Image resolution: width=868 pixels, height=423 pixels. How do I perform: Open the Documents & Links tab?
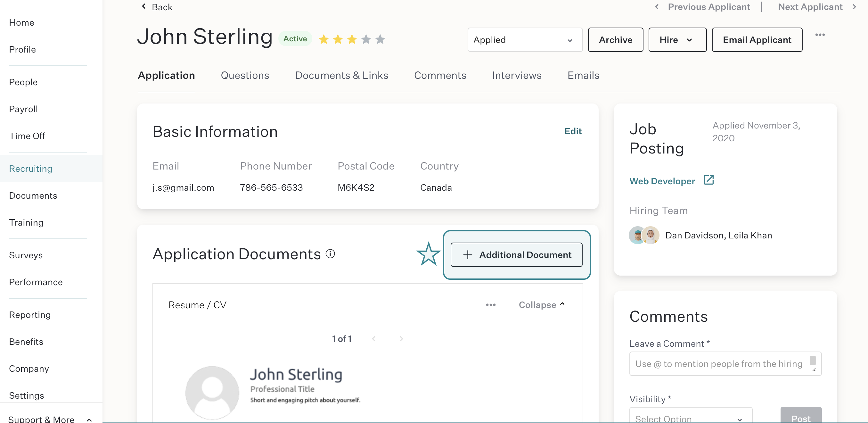[x=342, y=75]
